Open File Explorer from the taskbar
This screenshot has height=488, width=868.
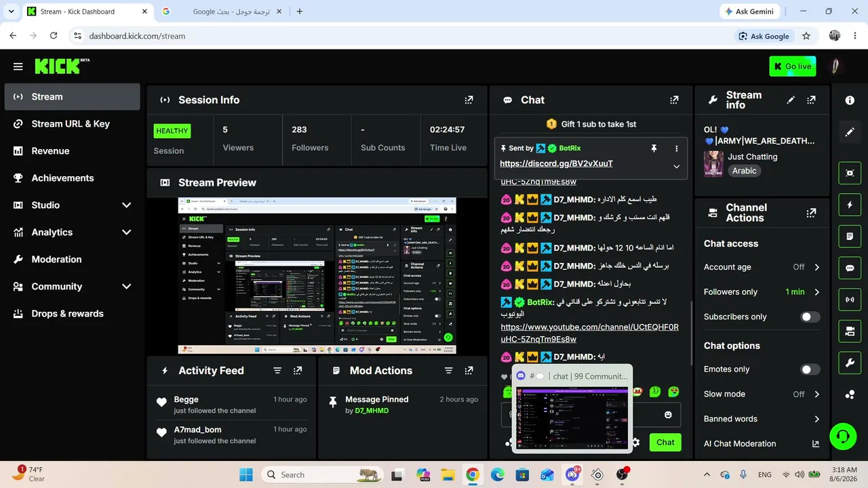point(447,474)
